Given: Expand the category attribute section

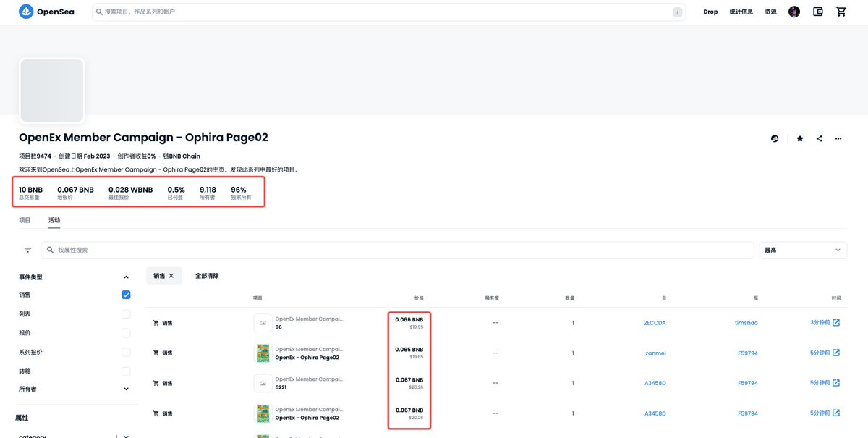Looking at the screenshot, I should pos(126,436).
